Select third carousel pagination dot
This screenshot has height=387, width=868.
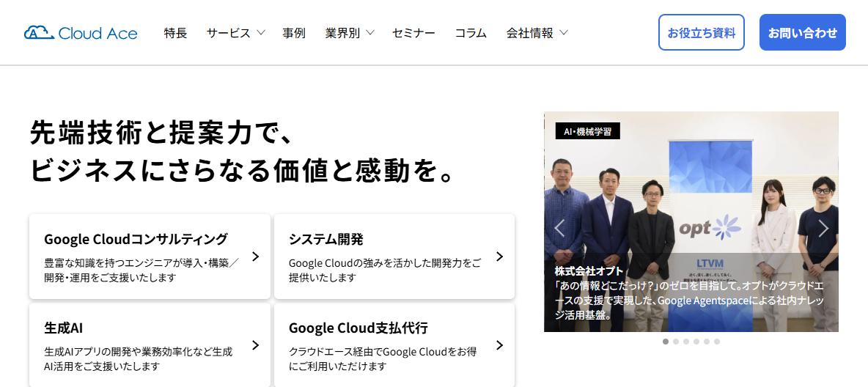pyautogui.click(x=686, y=342)
